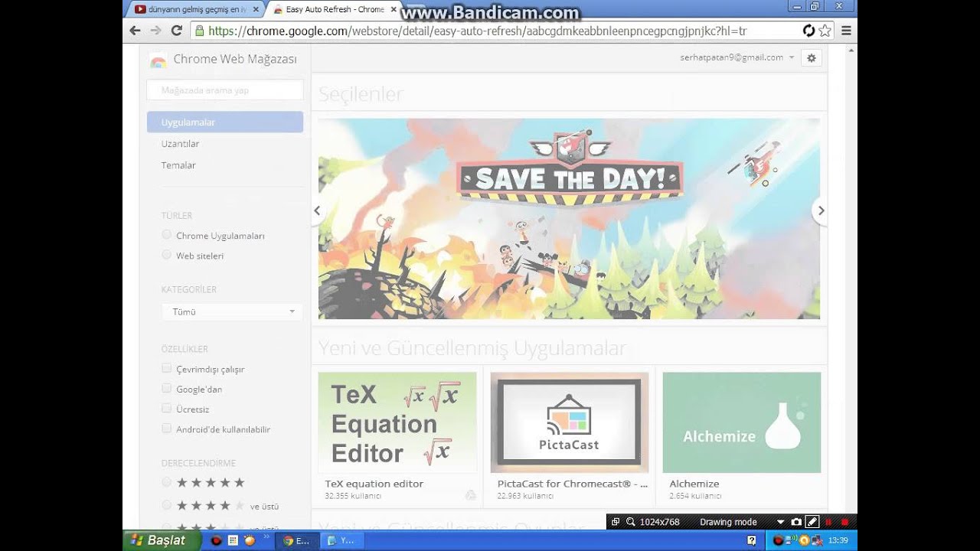Click the Chrome Web Mağazası rainbow logo
Screen dimensions: 980x551
(158, 60)
